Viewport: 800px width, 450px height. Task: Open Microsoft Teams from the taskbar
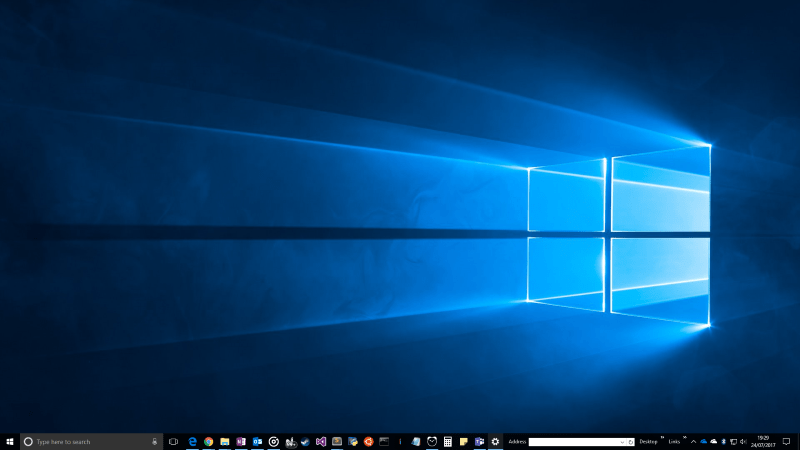479,441
